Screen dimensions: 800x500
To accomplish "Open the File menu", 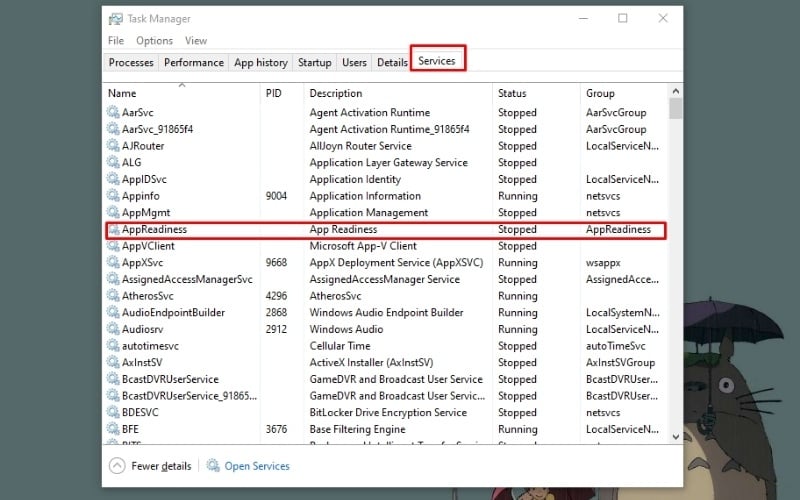I will tap(116, 41).
